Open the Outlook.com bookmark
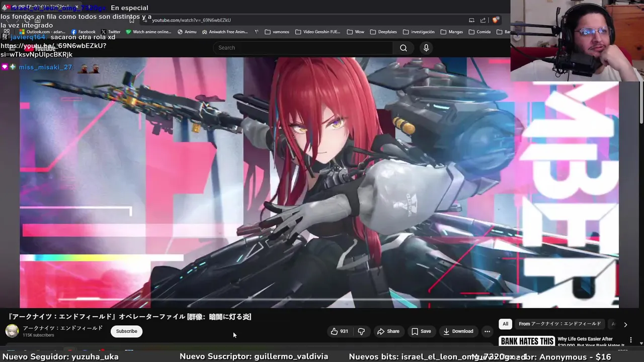 tap(42, 32)
